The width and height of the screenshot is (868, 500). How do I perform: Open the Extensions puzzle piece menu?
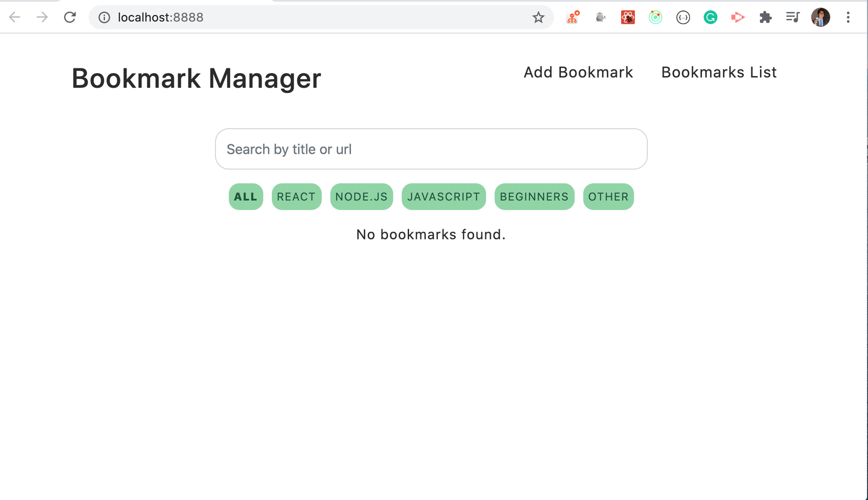point(765,17)
